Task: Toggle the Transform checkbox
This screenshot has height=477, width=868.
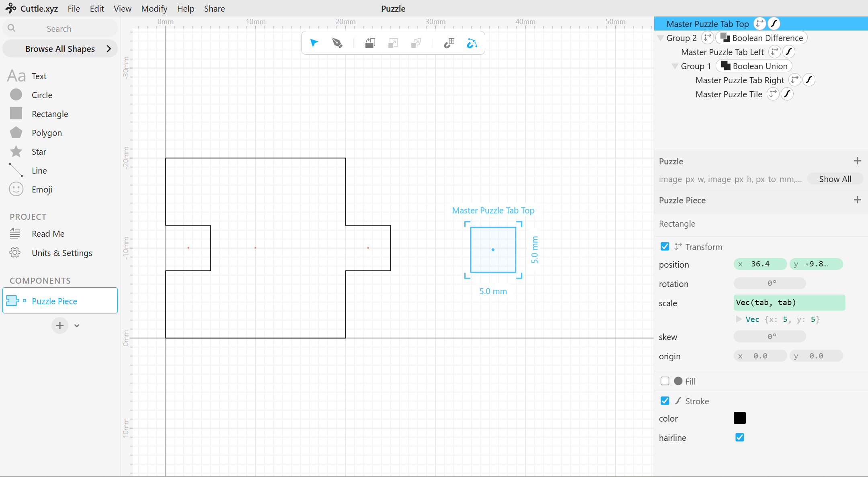Action: point(665,246)
